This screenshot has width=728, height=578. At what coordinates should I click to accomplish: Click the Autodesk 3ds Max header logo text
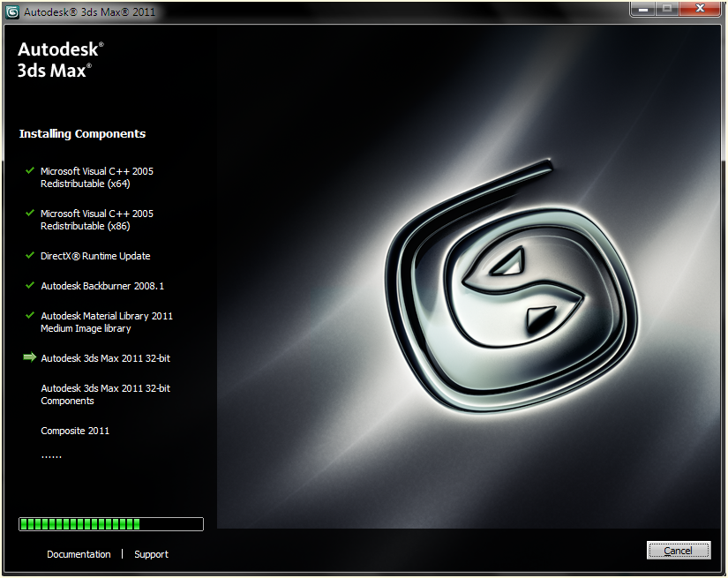60,60
